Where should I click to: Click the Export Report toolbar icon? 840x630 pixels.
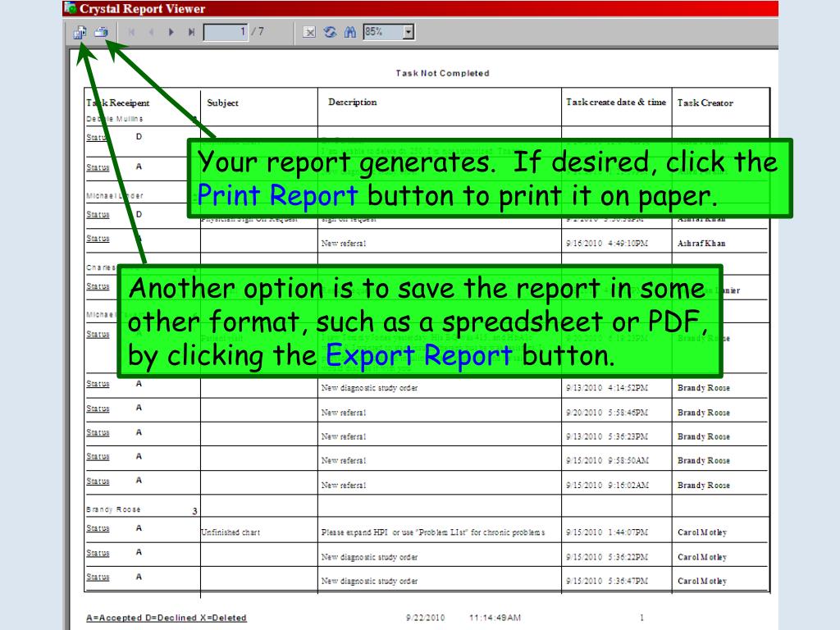click(80, 32)
